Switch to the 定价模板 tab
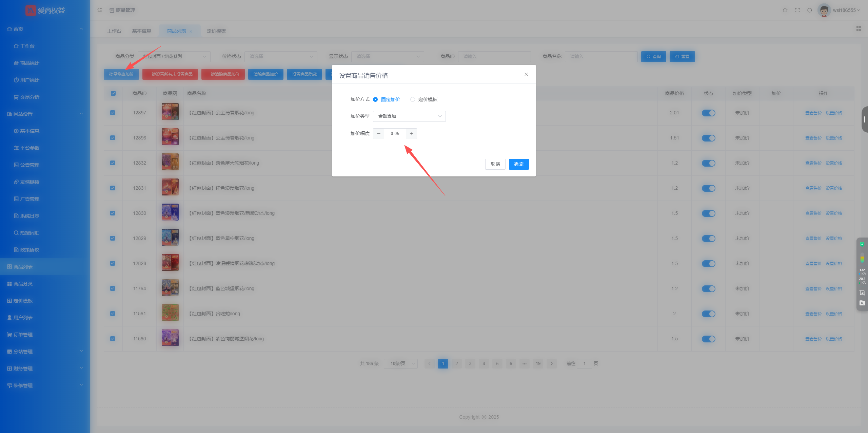Viewport: 868px width, 433px height. [216, 31]
